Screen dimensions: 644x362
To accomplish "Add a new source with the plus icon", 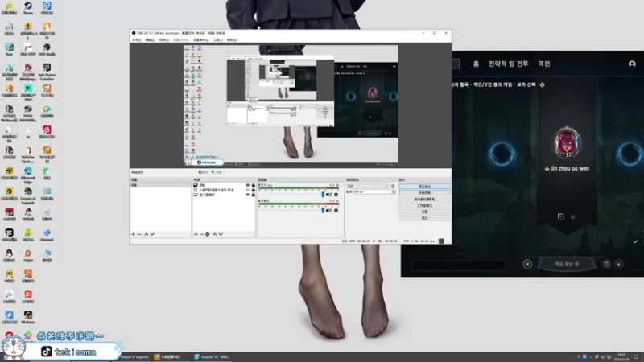I will tap(196, 234).
